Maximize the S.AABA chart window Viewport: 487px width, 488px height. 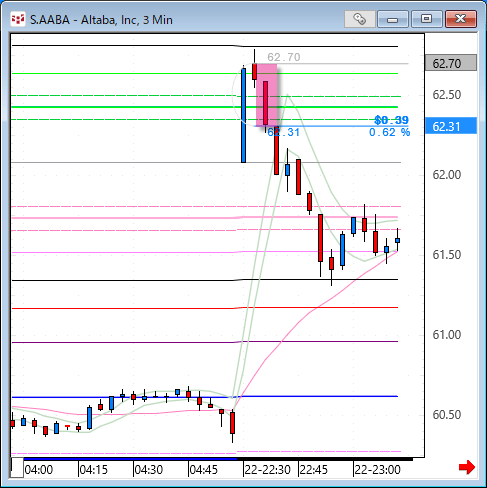click(x=426, y=19)
